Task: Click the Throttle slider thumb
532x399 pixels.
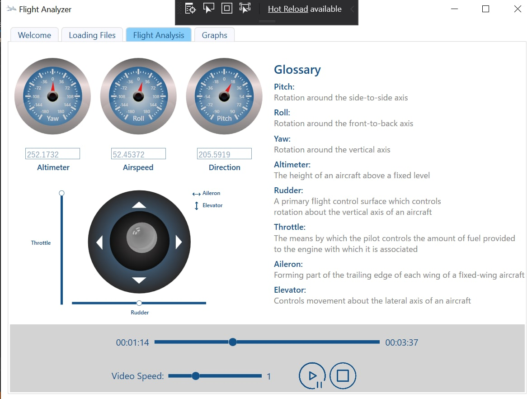Action: point(61,193)
